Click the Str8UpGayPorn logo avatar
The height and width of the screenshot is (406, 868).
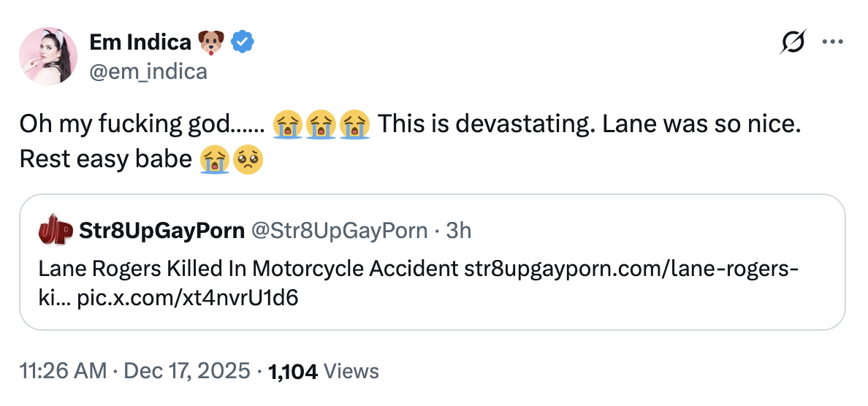click(x=56, y=231)
